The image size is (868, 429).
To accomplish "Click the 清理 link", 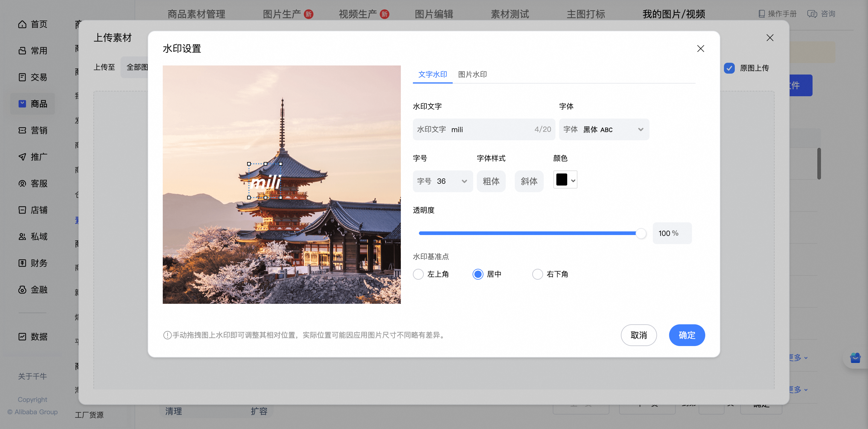I will tap(174, 412).
